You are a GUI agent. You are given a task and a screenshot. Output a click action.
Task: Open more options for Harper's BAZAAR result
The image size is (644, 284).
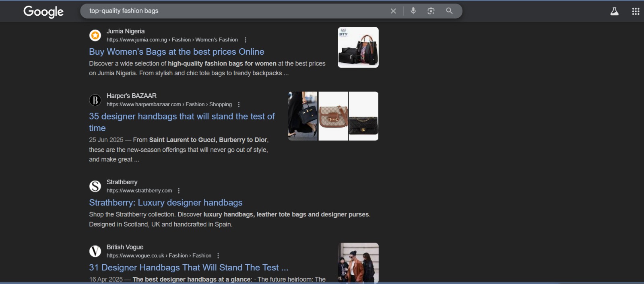click(x=239, y=105)
